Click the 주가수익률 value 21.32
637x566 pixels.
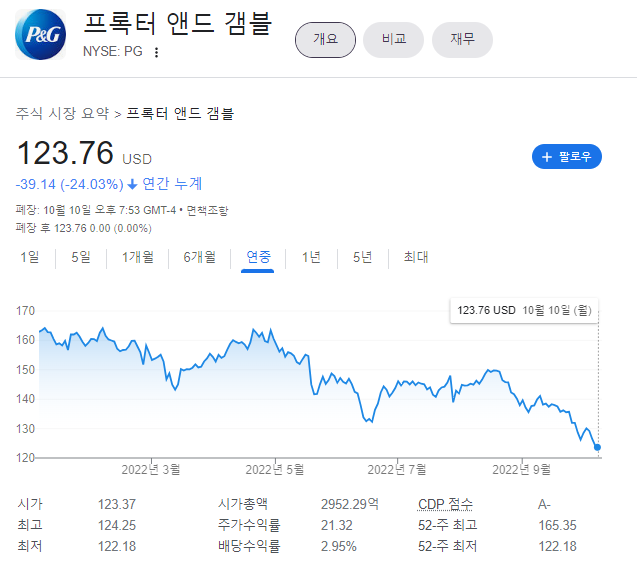coord(337,525)
